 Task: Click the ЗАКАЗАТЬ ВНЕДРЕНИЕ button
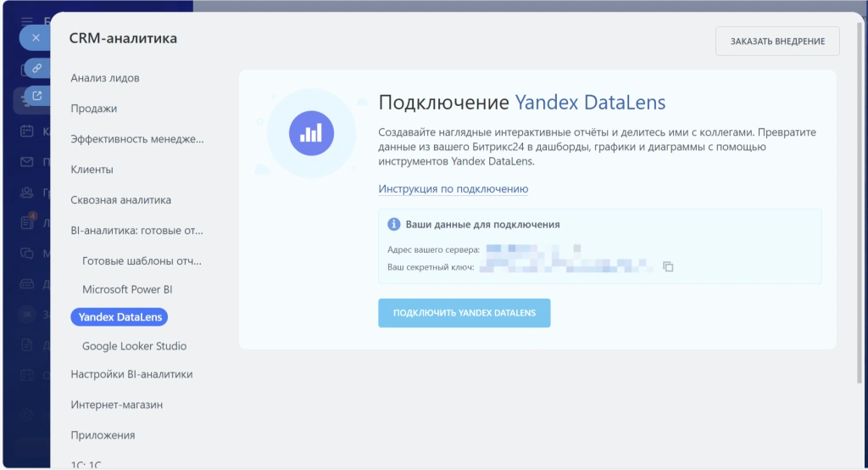(777, 41)
